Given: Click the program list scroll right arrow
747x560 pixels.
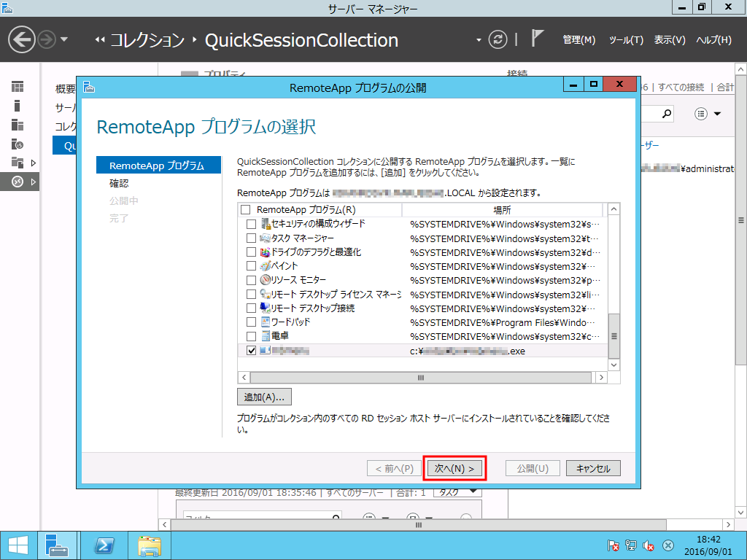Looking at the screenshot, I should [x=601, y=378].
